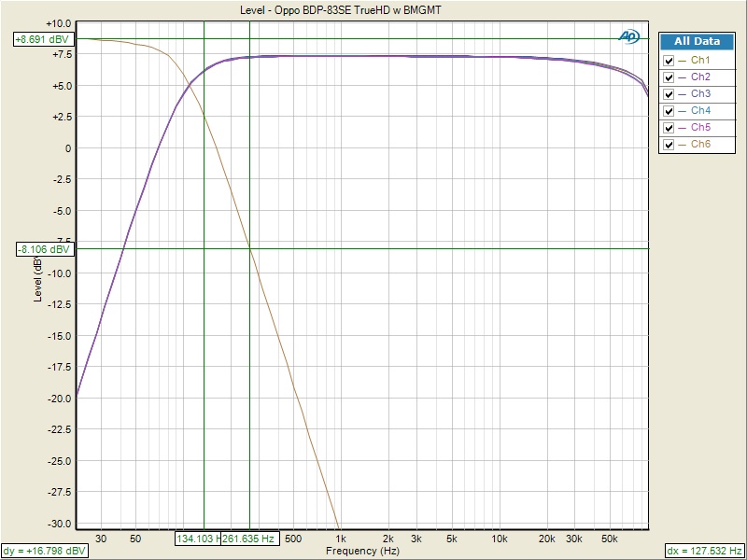Click the 261.635 Hz cursor value box
747x560 pixels.
tap(248, 539)
